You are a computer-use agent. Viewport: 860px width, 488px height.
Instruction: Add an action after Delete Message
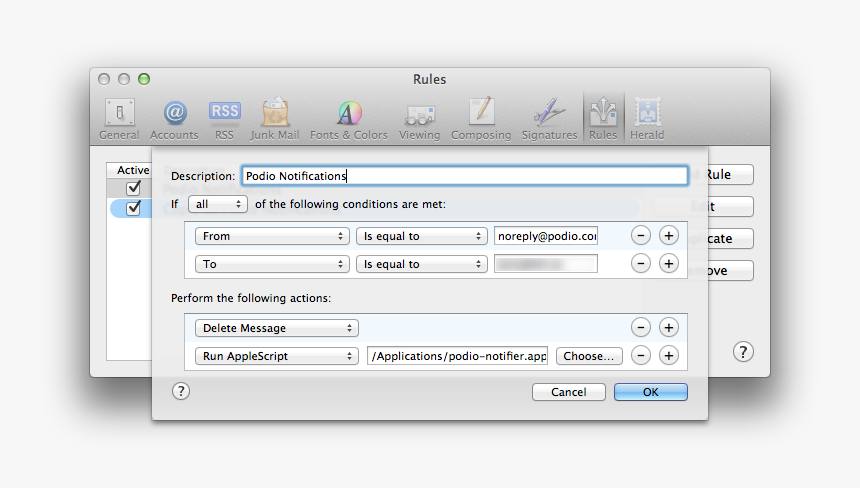click(x=669, y=328)
